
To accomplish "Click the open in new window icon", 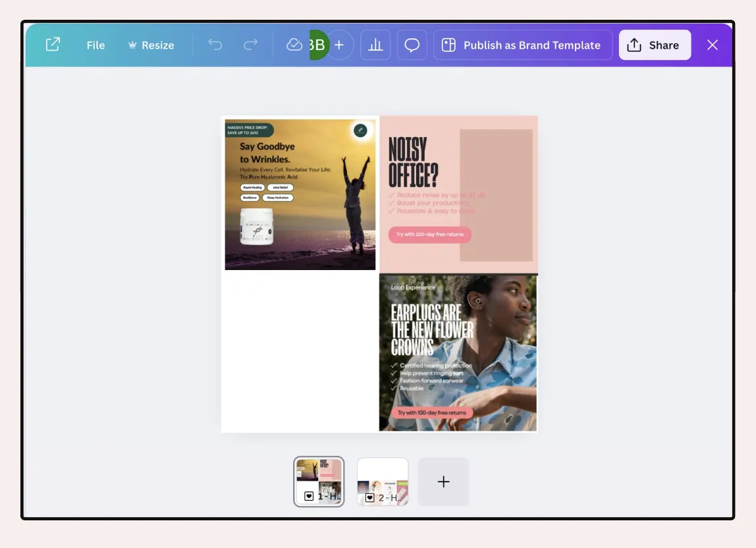I will (53, 45).
